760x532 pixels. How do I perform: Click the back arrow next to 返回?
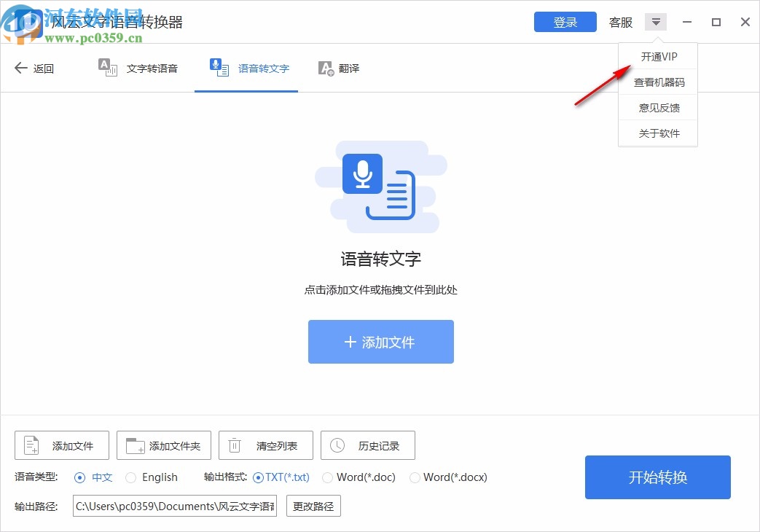[x=20, y=68]
